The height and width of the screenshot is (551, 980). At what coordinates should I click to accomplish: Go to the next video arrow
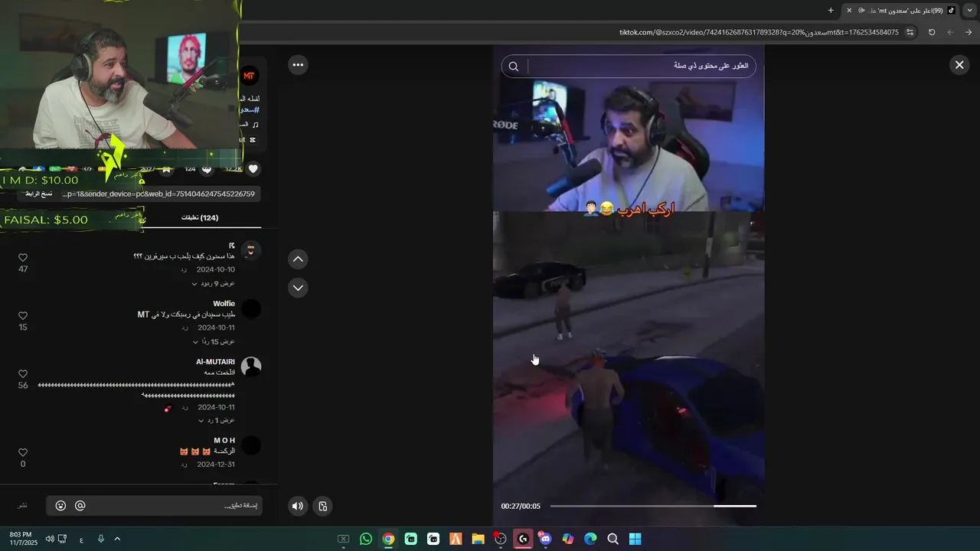point(298,288)
